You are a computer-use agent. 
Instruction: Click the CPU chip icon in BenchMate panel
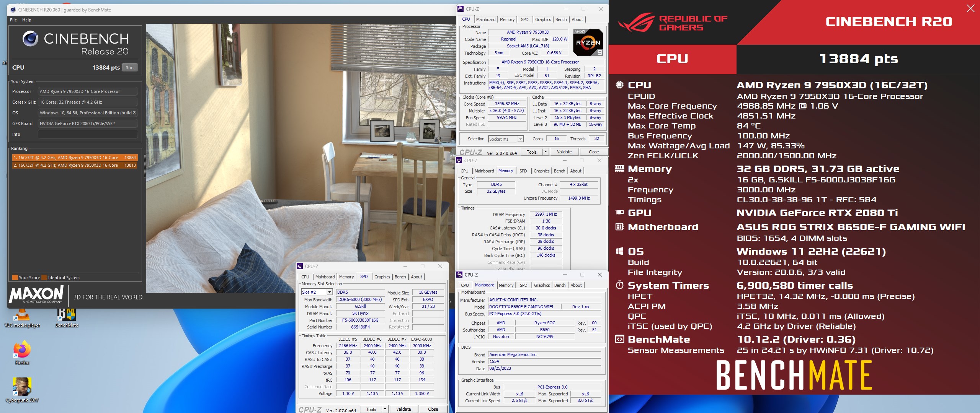pos(619,85)
